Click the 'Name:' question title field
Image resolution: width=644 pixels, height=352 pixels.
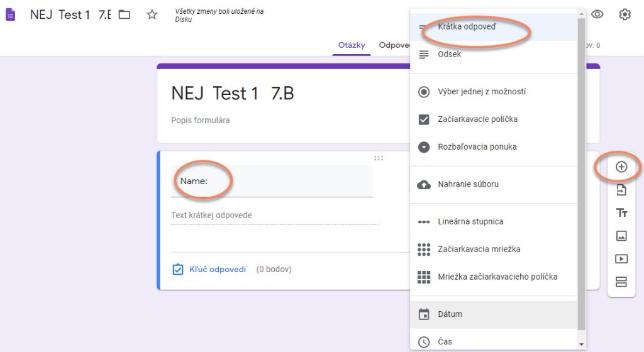click(x=272, y=182)
